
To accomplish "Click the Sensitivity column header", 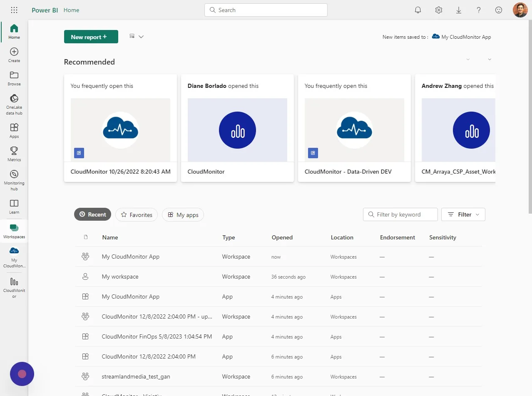I will tap(443, 237).
